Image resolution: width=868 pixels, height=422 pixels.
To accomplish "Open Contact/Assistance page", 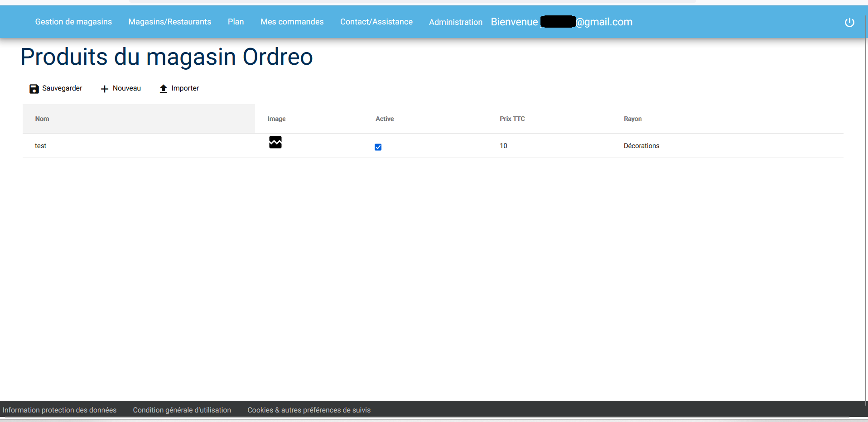I will (376, 22).
